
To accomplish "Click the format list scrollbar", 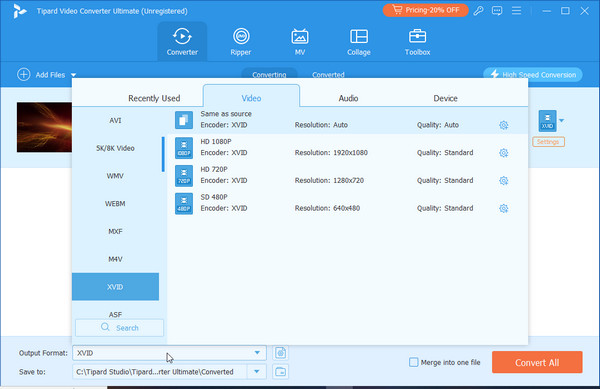I will (163, 154).
